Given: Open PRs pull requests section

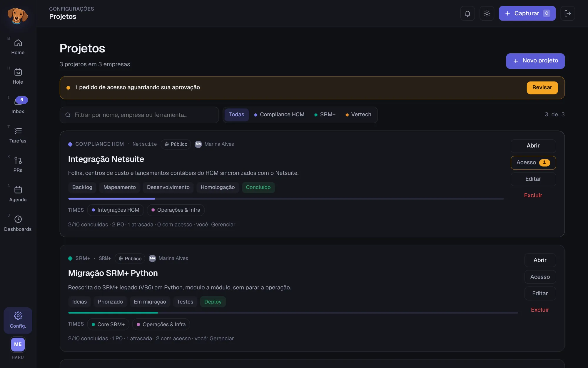Looking at the screenshot, I should point(18,165).
